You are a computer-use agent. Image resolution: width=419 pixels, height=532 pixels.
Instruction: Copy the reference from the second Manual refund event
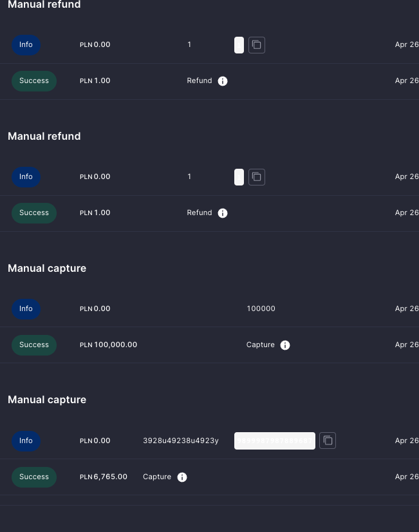coord(257,177)
